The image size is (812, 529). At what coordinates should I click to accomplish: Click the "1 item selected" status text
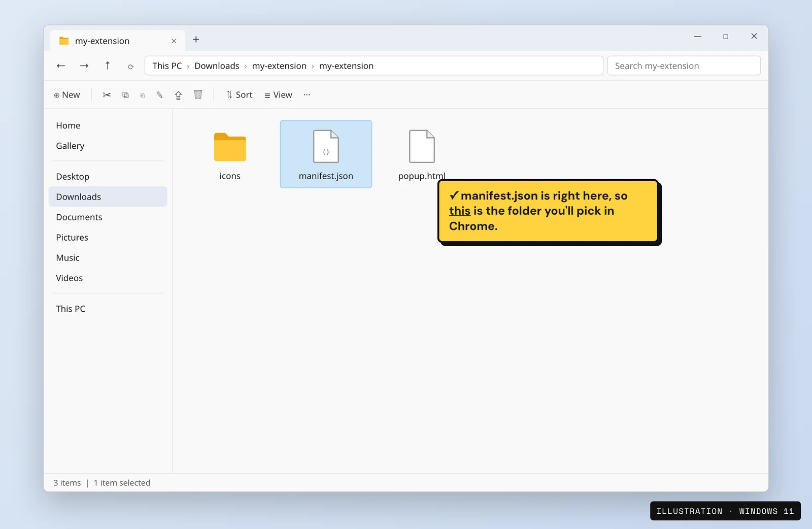click(122, 483)
